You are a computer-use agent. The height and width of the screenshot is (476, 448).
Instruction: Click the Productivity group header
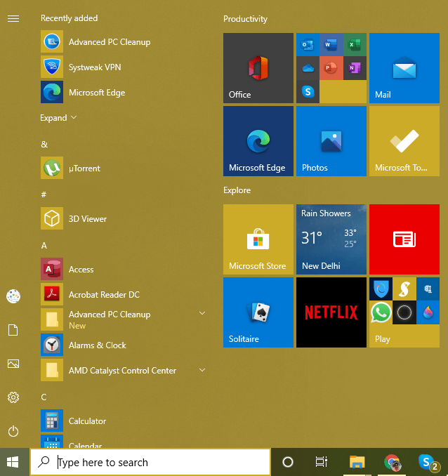click(x=245, y=19)
